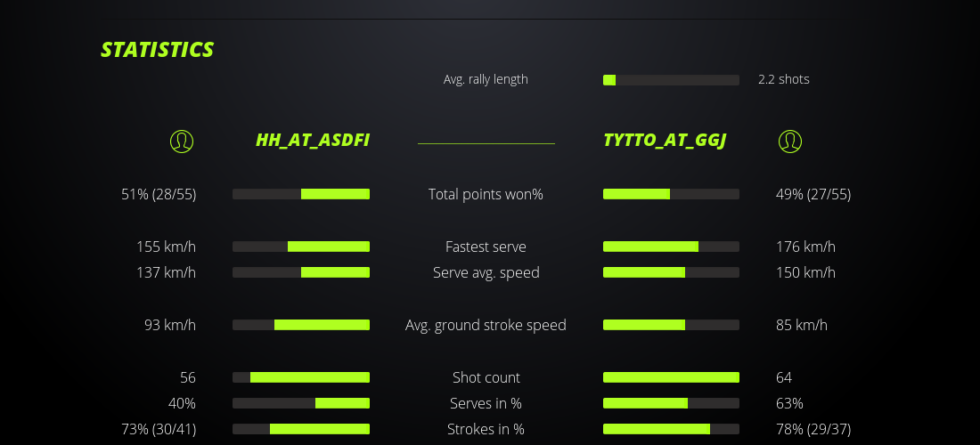Click HH_AT_ASDFI's serves in % bar

(x=301, y=403)
